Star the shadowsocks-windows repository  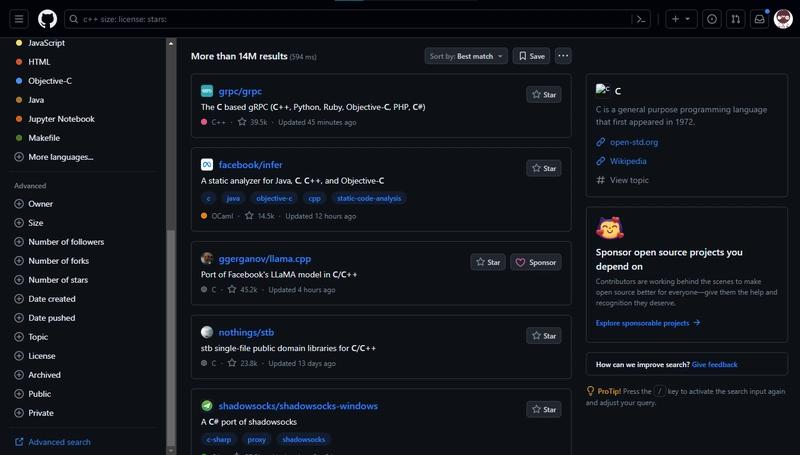point(544,410)
